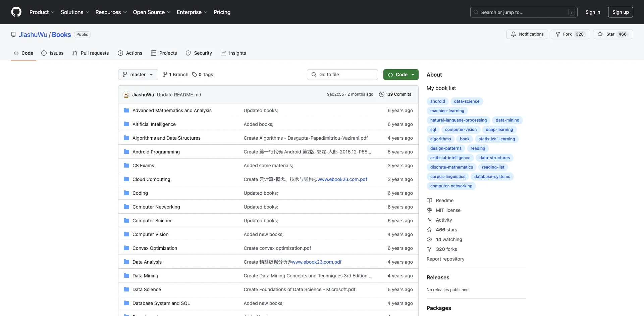The height and width of the screenshot is (316, 644).
Task: Click folder icon for Coding
Action: (126, 193)
